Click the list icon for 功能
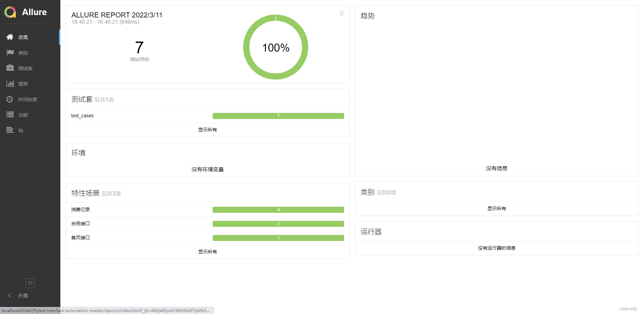 [x=10, y=115]
